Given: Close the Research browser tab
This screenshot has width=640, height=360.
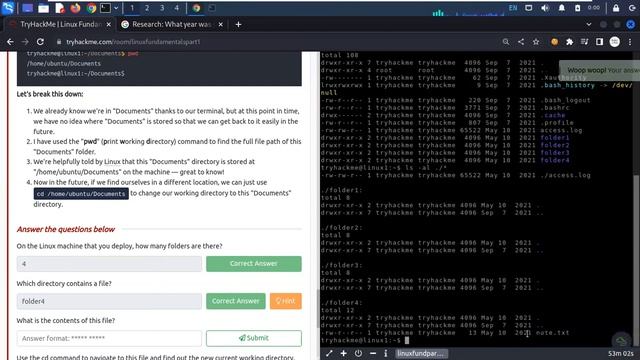Looking at the screenshot, I should tap(220, 24).
